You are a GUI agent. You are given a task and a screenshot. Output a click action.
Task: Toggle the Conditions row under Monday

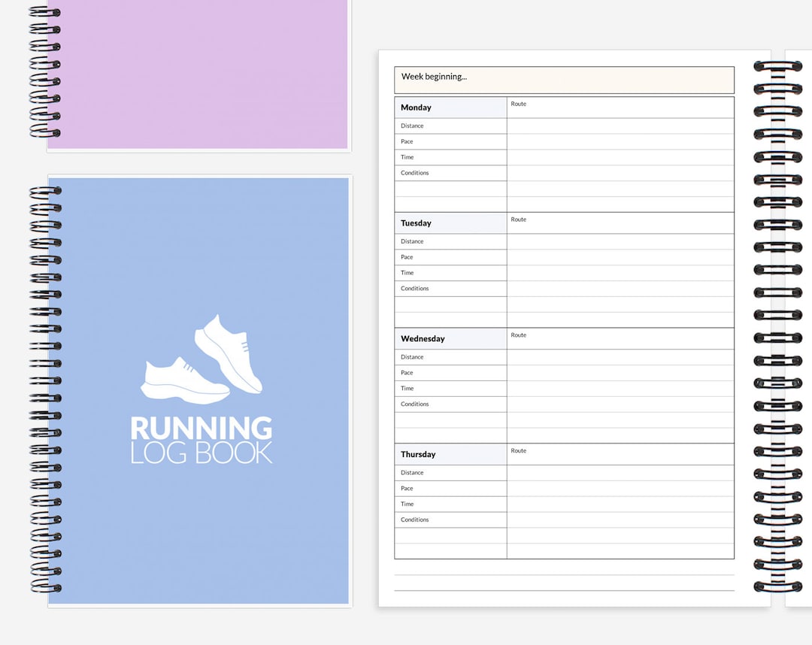coord(414,173)
